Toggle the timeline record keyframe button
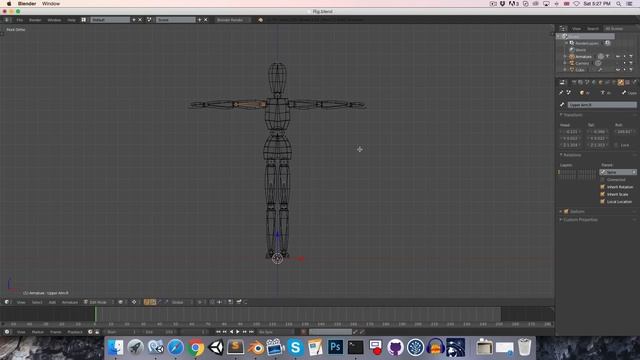 click(304, 332)
